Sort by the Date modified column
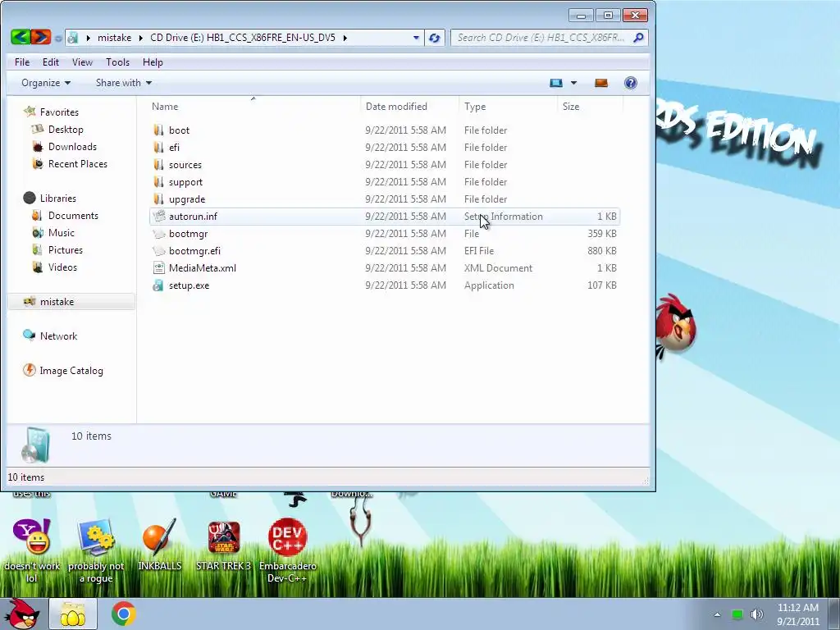Screen dimensions: 840x630 [410, 107]
